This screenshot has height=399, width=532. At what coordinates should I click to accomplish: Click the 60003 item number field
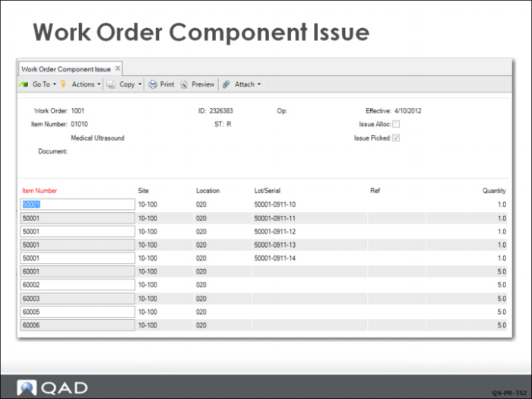tap(78, 299)
